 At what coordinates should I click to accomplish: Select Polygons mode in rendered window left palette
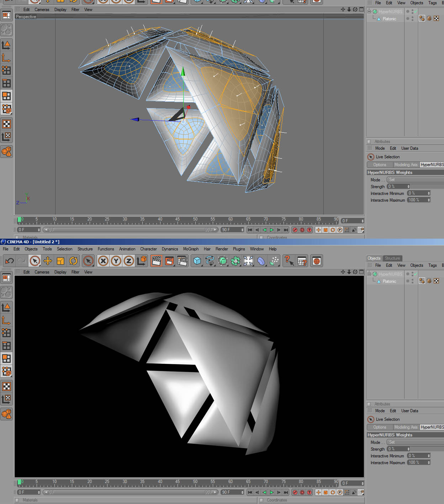tap(6, 358)
